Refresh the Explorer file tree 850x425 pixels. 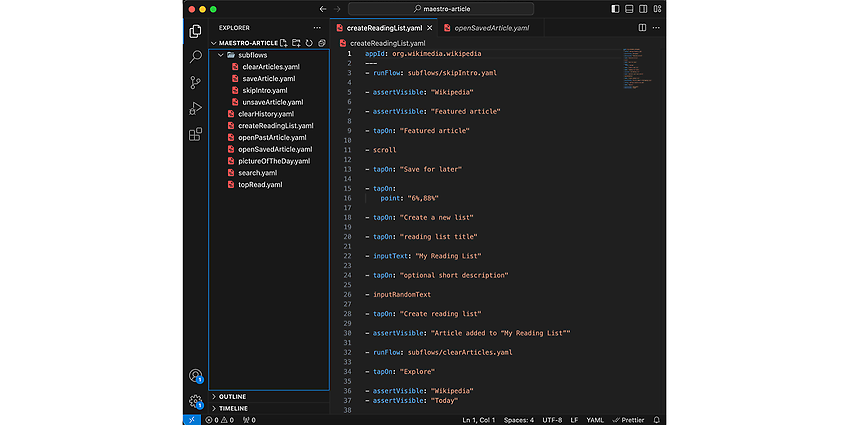[x=309, y=43]
